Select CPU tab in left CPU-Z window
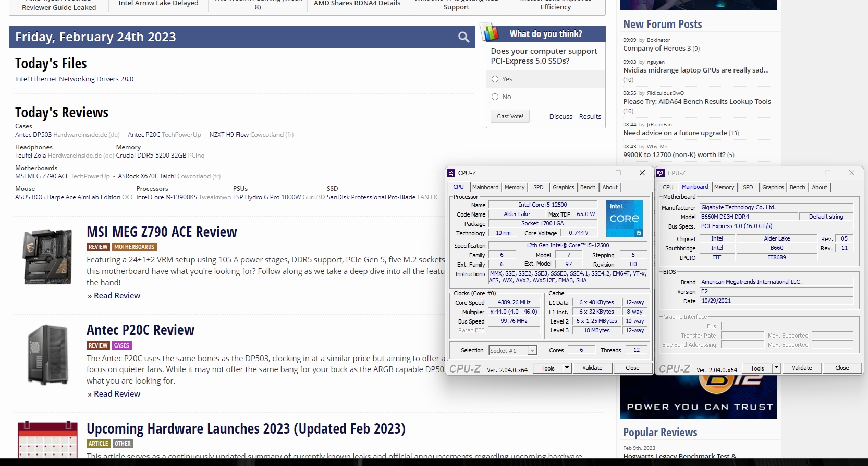This screenshot has height=466, width=868. [459, 187]
